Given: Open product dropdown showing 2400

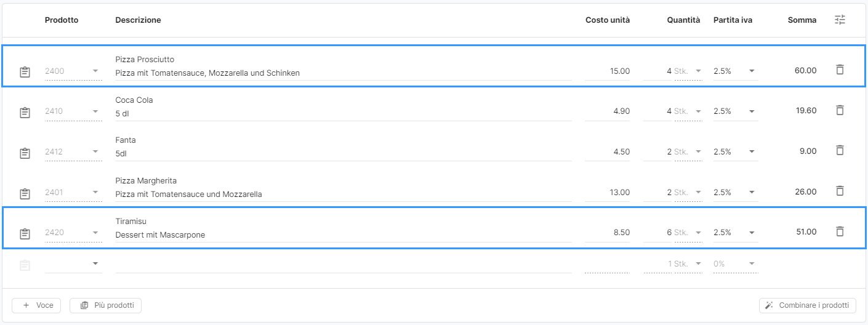Looking at the screenshot, I should 73,71.
